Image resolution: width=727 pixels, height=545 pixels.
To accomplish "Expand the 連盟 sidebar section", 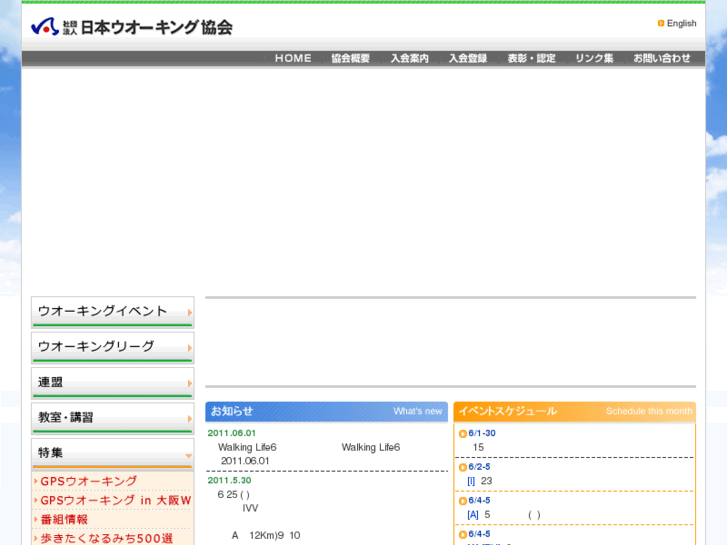I will pos(113,383).
